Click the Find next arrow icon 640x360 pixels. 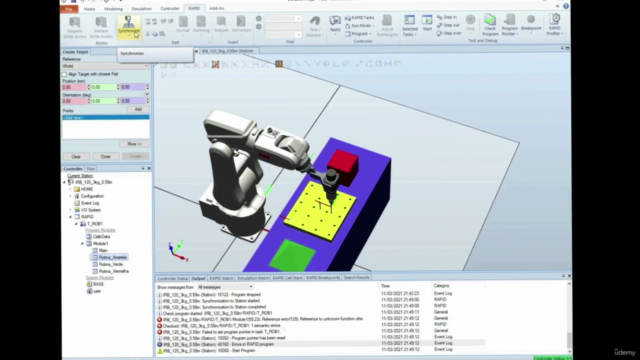(258, 27)
